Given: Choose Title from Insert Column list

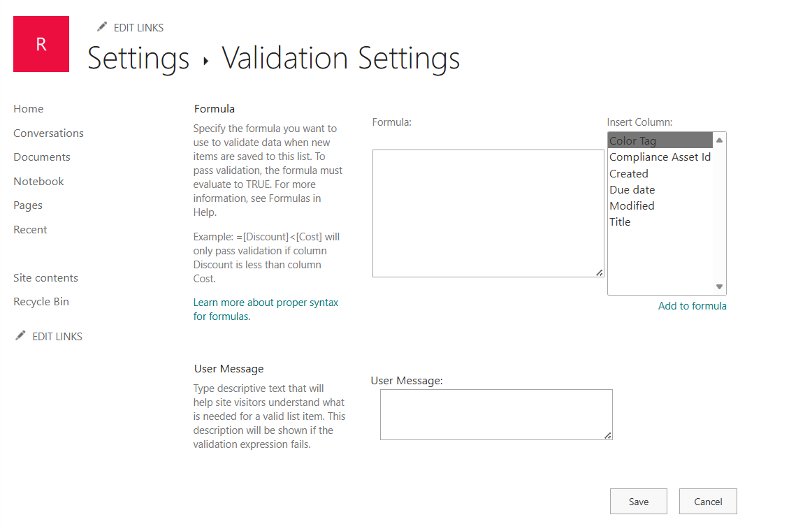Looking at the screenshot, I should point(660,221).
